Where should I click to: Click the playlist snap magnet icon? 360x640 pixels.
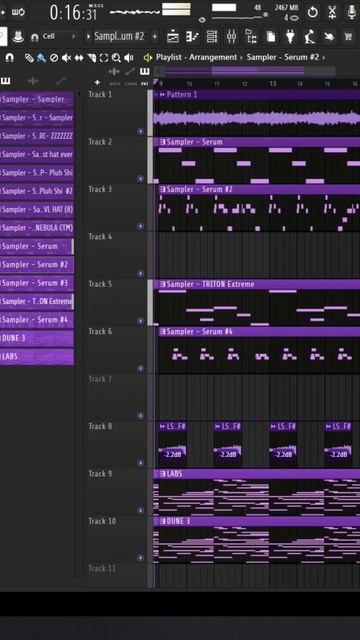click(9, 58)
